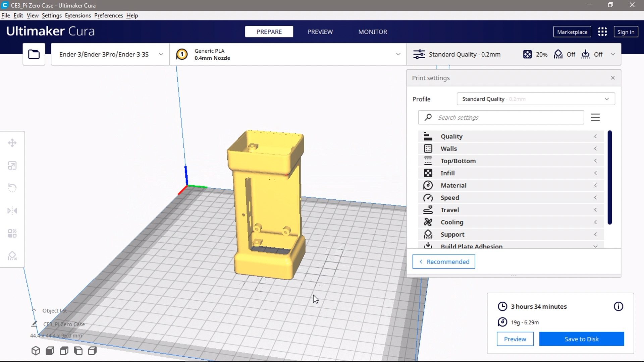Open the Extensions menu
644x362 pixels.
click(x=78, y=15)
